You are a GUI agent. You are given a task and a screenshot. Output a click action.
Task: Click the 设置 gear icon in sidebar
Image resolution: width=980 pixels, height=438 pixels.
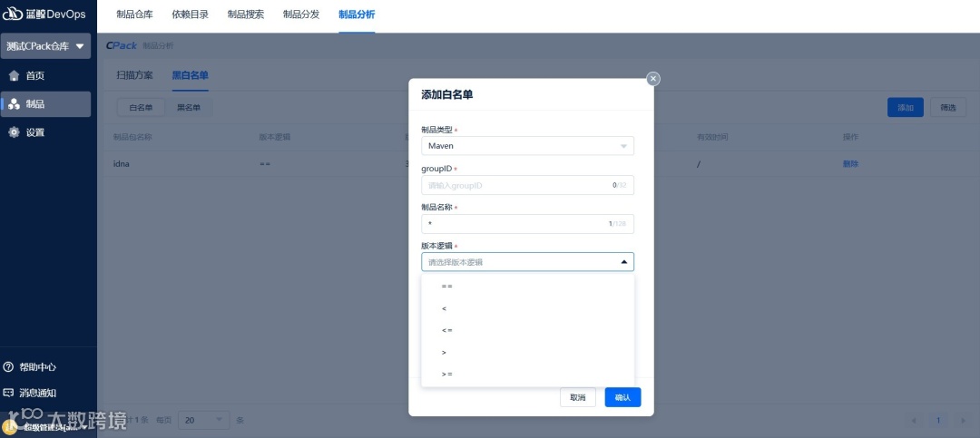(14, 132)
